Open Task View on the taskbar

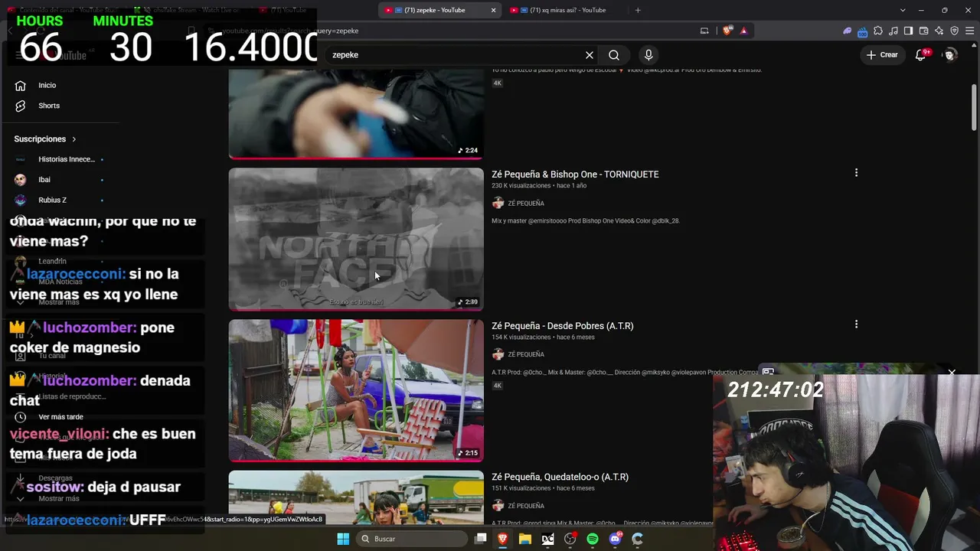pyautogui.click(x=480, y=539)
